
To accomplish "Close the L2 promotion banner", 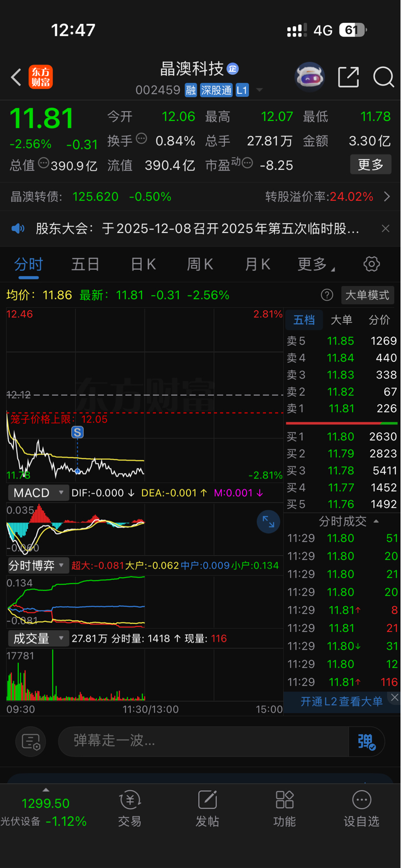I will tap(395, 698).
